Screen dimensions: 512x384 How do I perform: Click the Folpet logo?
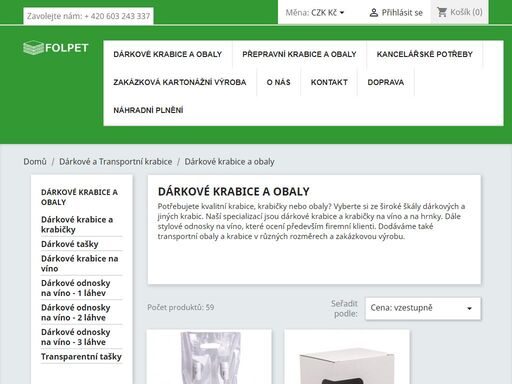coord(56,48)
